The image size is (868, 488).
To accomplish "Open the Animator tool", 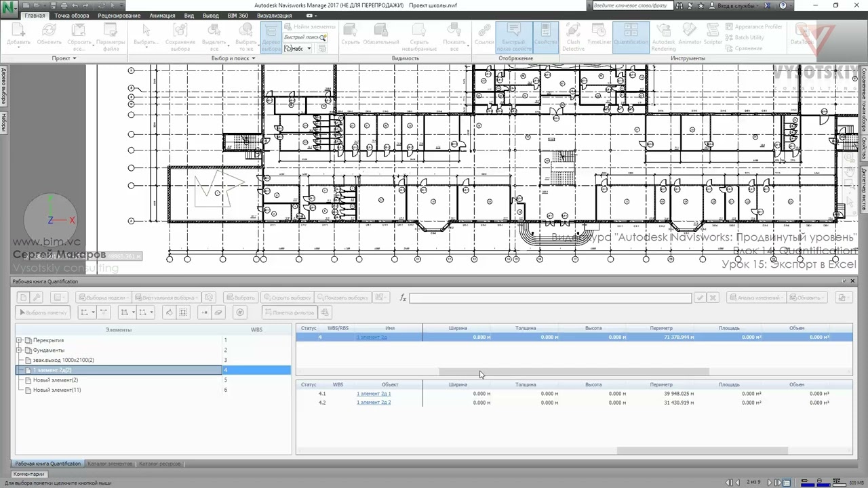I will pyautogui.click(x=690, y=36).
